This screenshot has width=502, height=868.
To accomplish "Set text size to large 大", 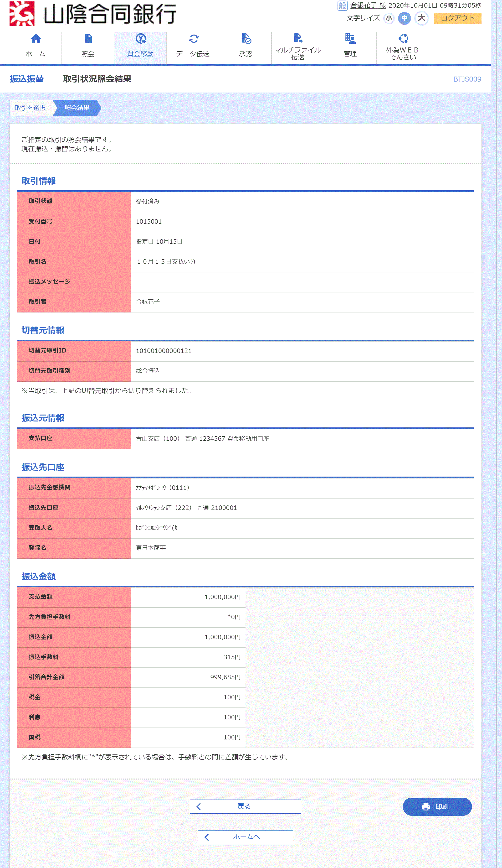I will click(421, 18).
